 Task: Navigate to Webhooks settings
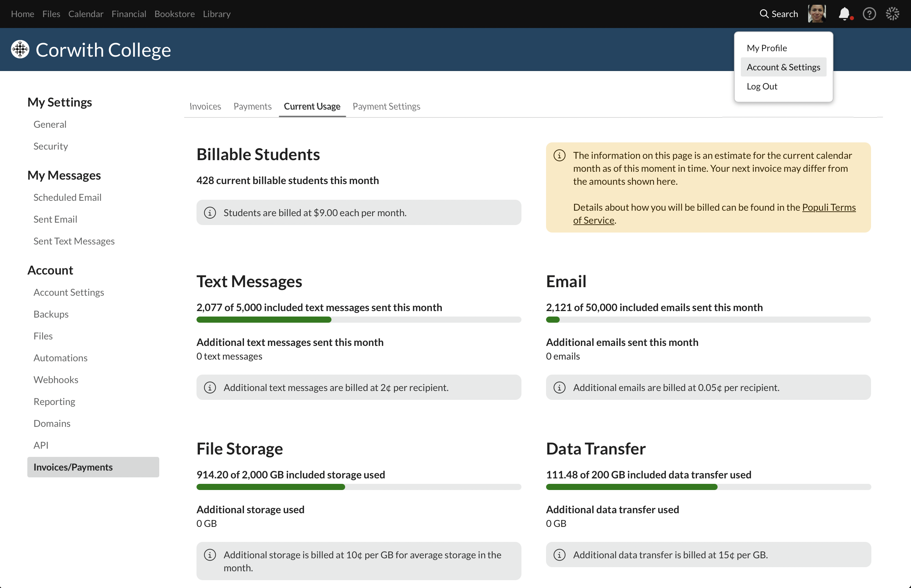coord(56,379)
